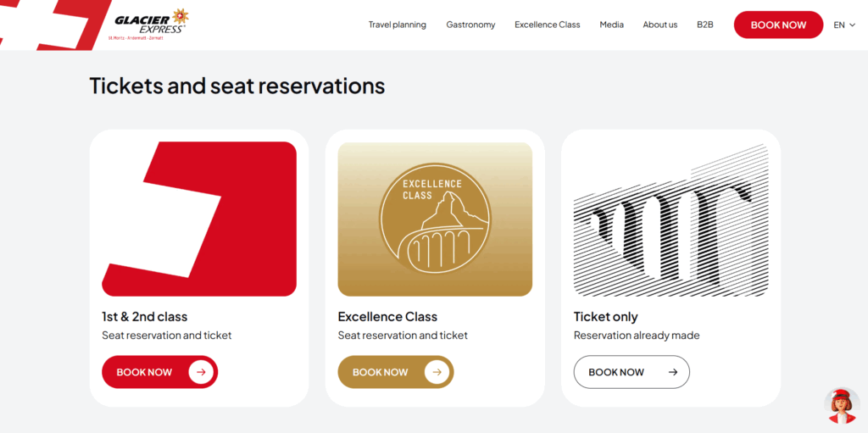The width and height of the screenshot is (868, 433).
Task: Click the red 1st & 2nd class image
Action: tap(199, 219)
